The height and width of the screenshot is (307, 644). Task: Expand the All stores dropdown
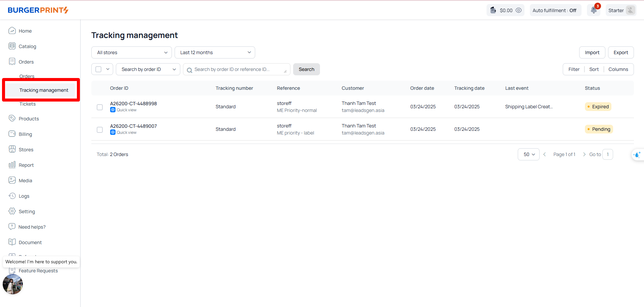[131, 52]
